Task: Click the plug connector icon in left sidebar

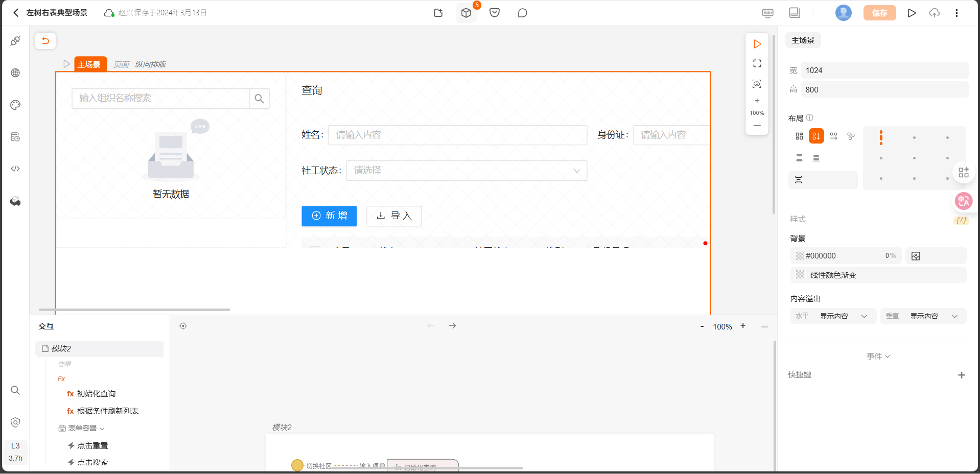Action: 15,41
